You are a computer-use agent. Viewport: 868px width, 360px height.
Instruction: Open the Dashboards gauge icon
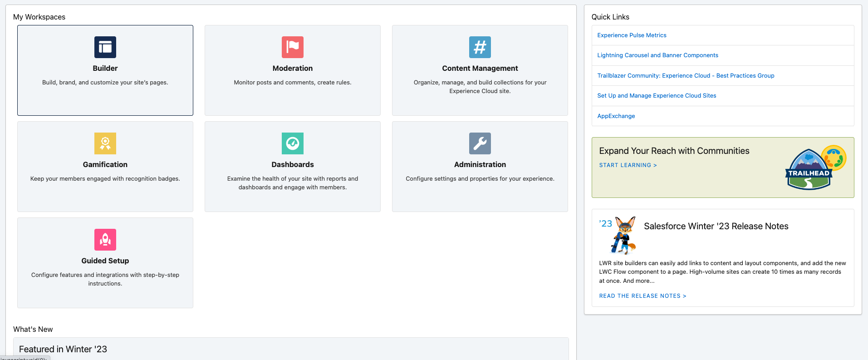[293, 143]
